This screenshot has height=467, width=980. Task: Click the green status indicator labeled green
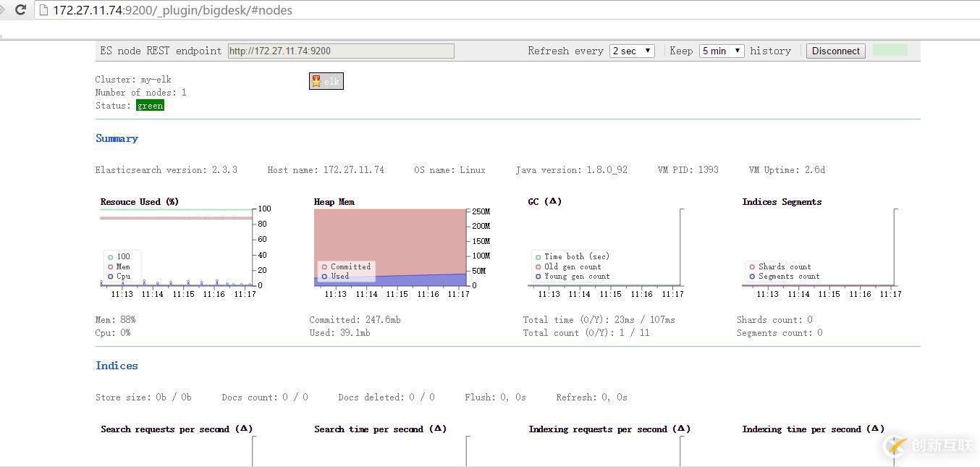pyautogui.click(x=150, y=105)
